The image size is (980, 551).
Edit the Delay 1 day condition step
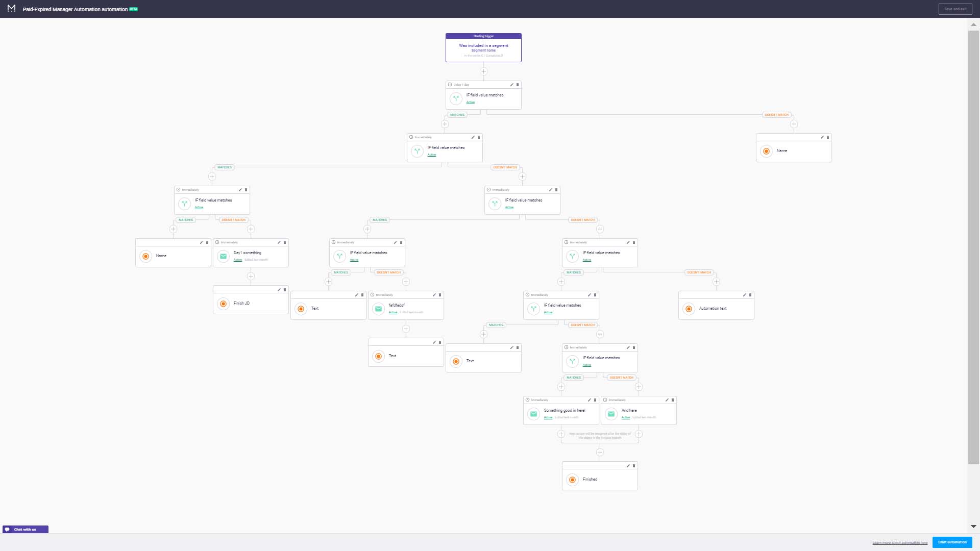tap(511, 85)
